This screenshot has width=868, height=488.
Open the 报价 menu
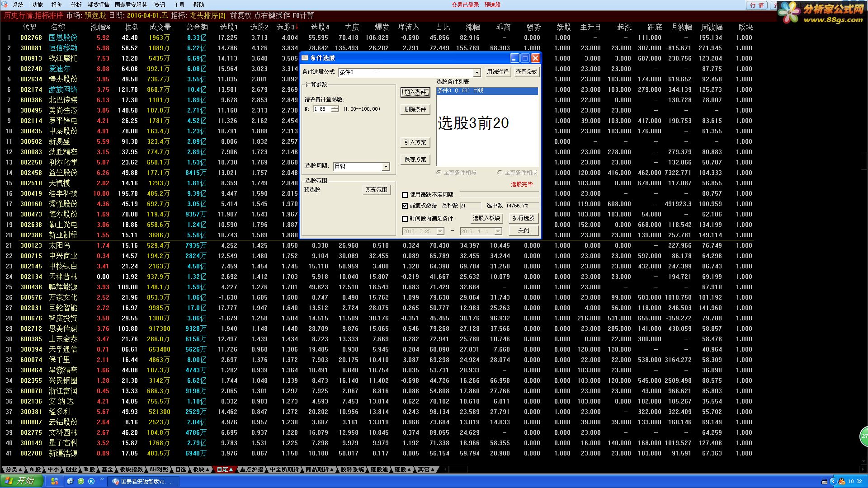pyautogui.click(x=57, y=5)
